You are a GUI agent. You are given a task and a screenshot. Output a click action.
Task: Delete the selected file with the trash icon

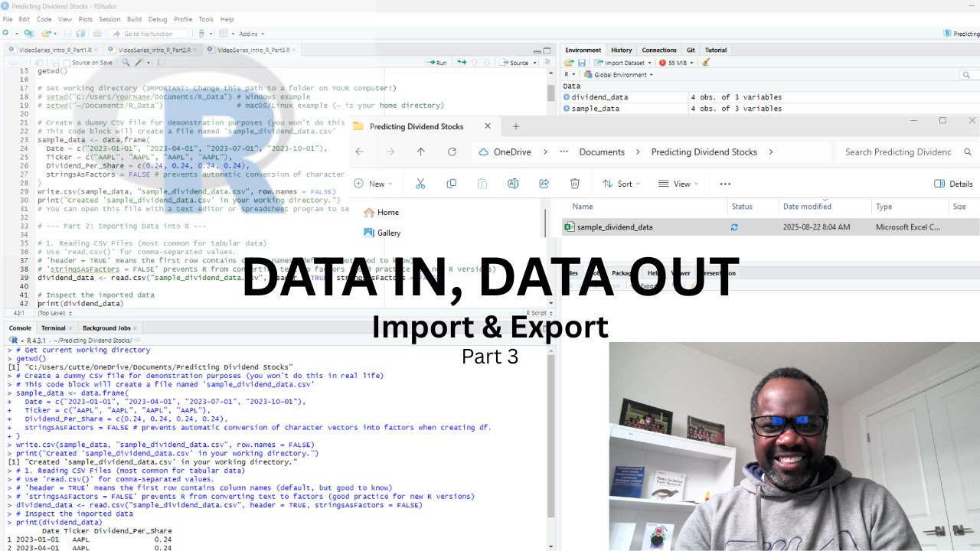coord(575,183)
